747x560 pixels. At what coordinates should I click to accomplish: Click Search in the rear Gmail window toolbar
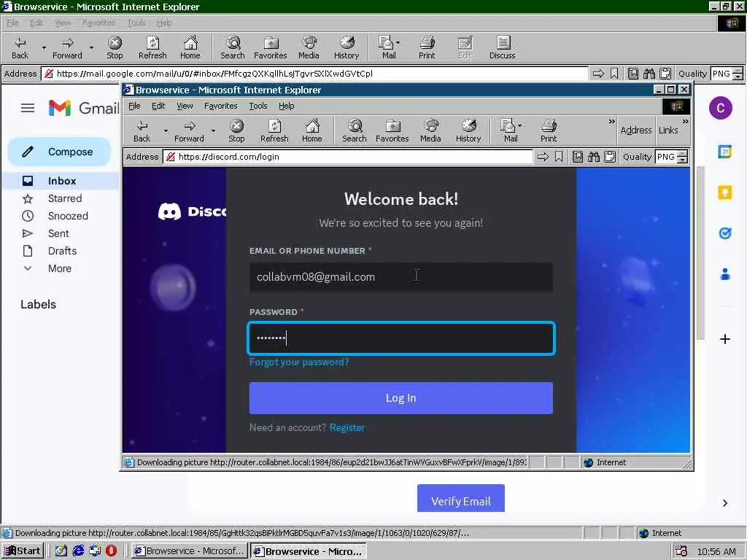pyautogui.click(x=233, y=48)
